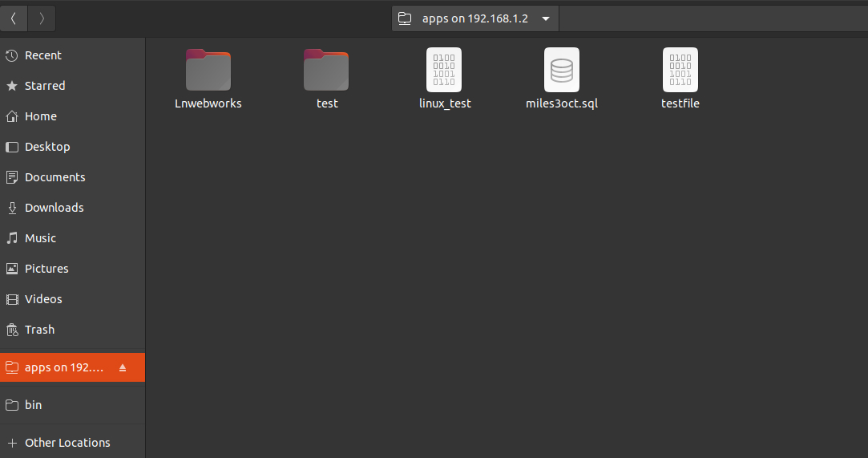Screen dimensions: 868x458
Task: Open Recent in the sidebar
Action: [42, 55]
